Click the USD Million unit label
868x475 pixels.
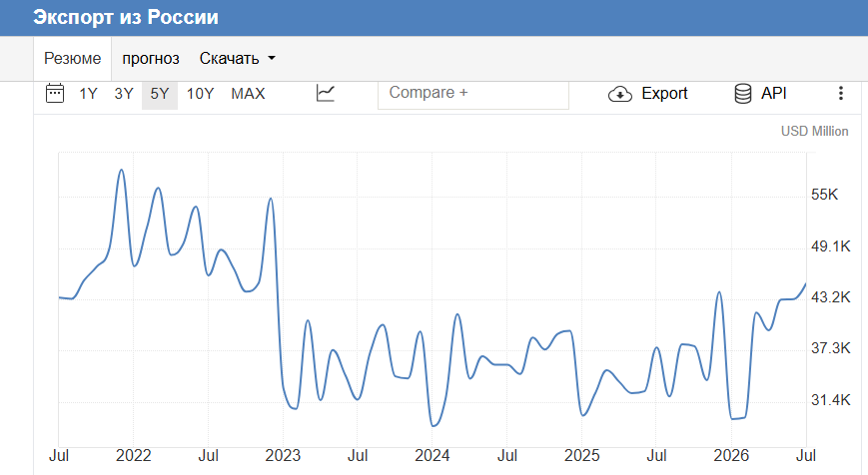814,131
